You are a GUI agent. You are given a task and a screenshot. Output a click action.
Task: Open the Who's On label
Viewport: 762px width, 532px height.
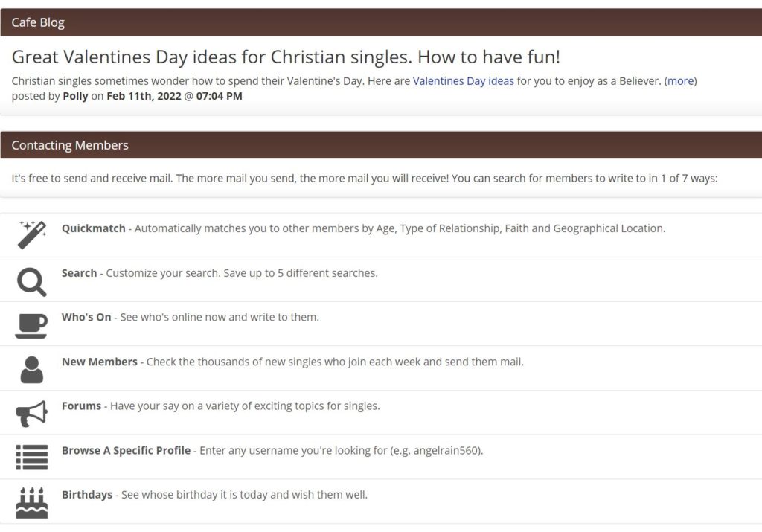click(x=86, y=317)
